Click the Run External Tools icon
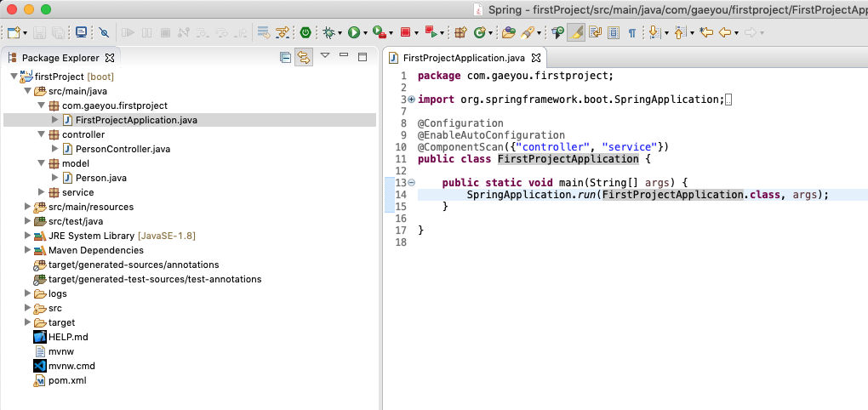The width and height of the screenshot is (868, 410). point(380,33)
